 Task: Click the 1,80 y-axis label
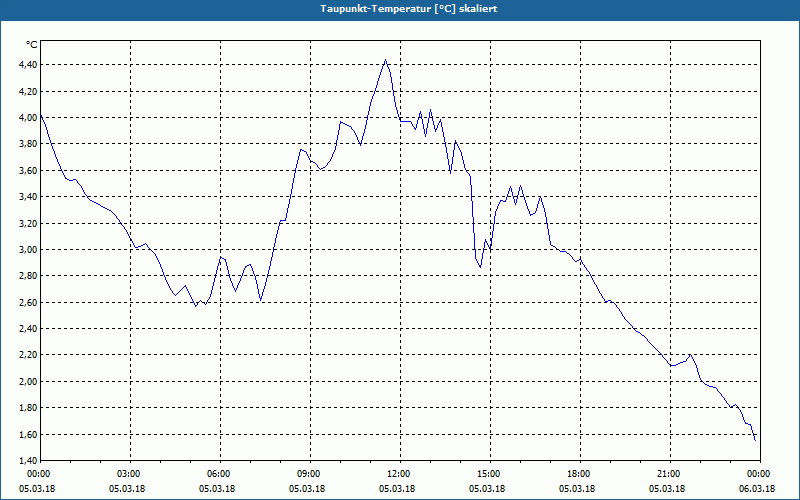28,408
